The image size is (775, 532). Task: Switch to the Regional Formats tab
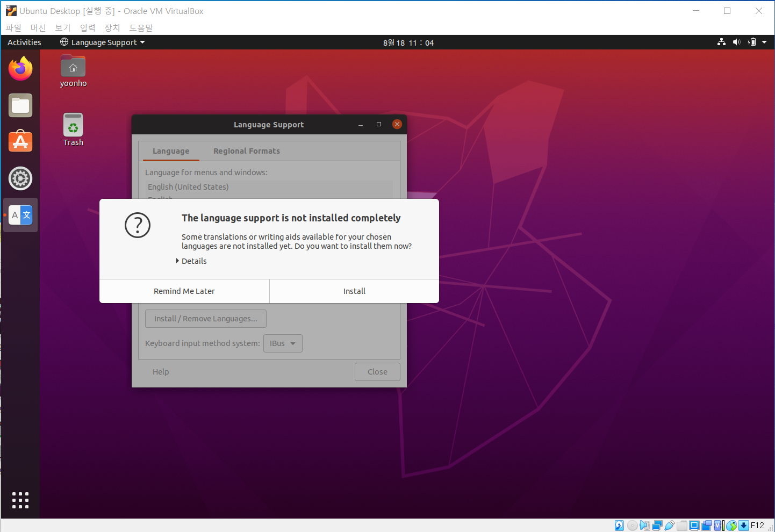(x=247, y=151)
